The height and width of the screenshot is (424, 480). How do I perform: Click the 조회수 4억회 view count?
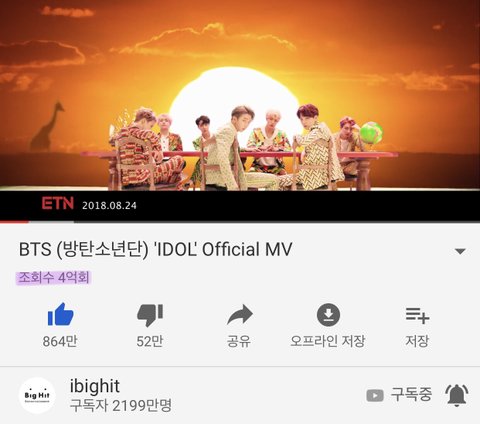tap(54, 278)
